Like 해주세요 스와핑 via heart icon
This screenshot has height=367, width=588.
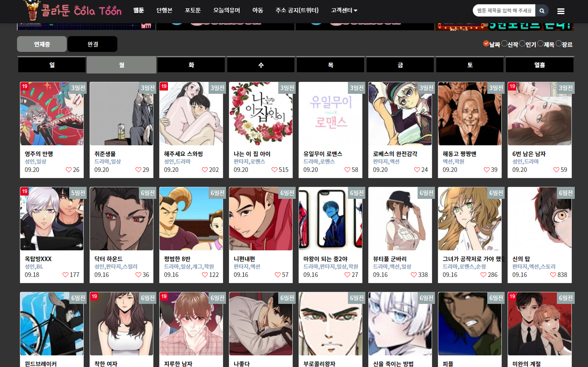coord(205,170)
